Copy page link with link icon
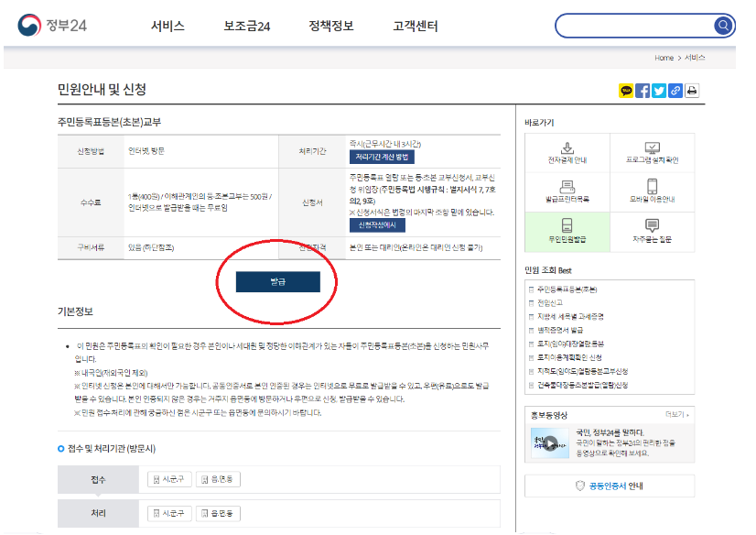 (675, 91)
